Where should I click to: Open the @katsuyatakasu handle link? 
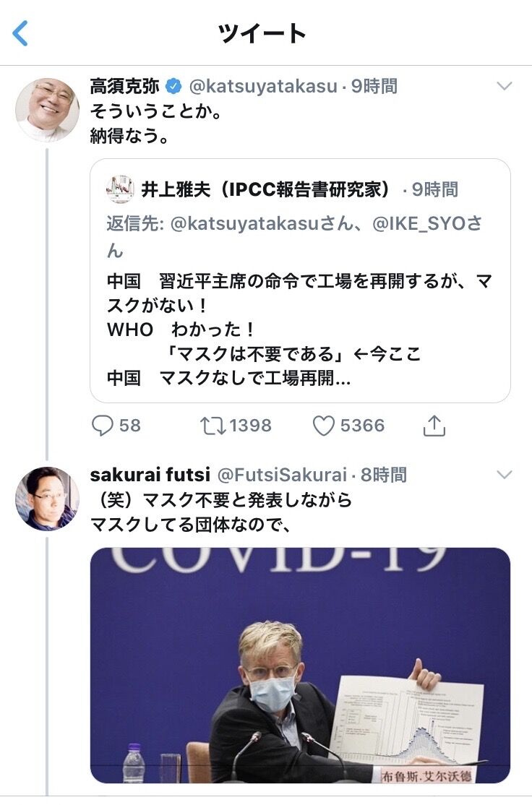coord(263,86)
